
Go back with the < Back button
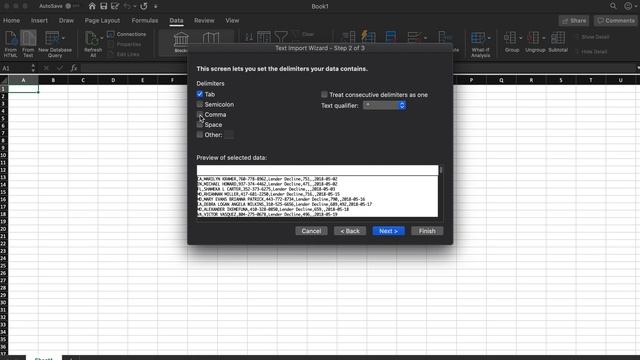pos(350,231)
